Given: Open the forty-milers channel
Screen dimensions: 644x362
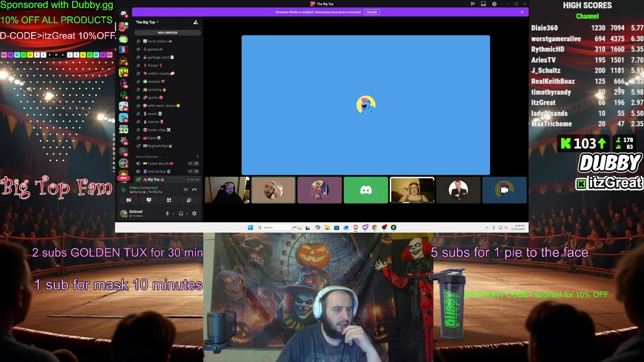Looking at the screenshot, I should click(x=168, y=41).
